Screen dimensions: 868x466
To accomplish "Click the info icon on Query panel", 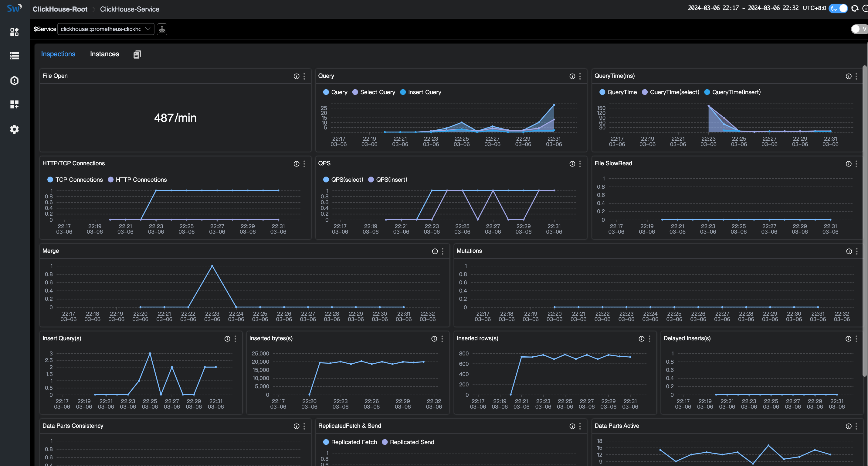I will pyautogui.click(x=572, y=76).
